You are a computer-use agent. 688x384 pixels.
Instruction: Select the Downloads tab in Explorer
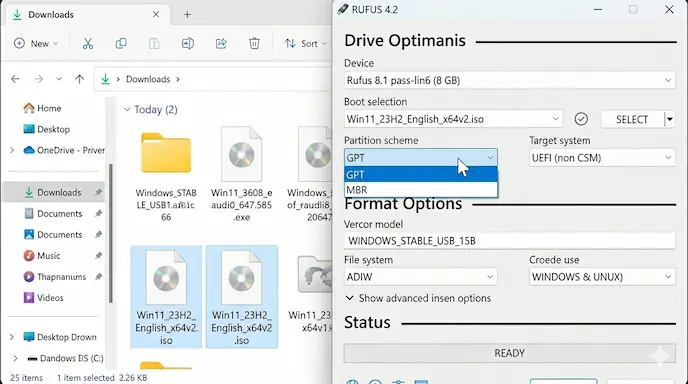click(x=88, y=14)
